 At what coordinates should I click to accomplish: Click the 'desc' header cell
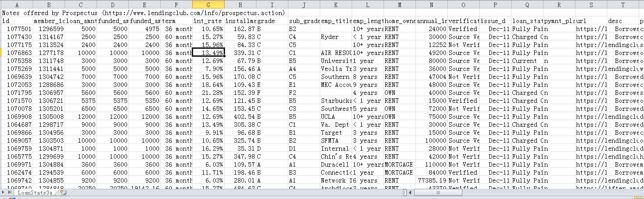(x=623, y=21)
